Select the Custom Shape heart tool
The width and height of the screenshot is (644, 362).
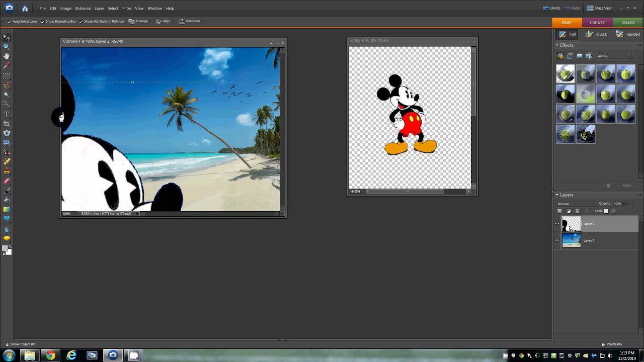point(7,218)
